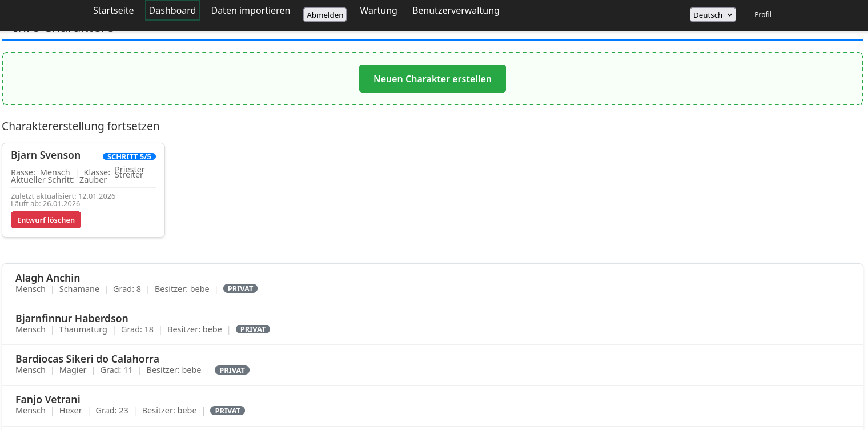Open character Bjarnfinnur Haberdson
The width and height of the screenshot is (868, 430).
[x=72, y=319]
